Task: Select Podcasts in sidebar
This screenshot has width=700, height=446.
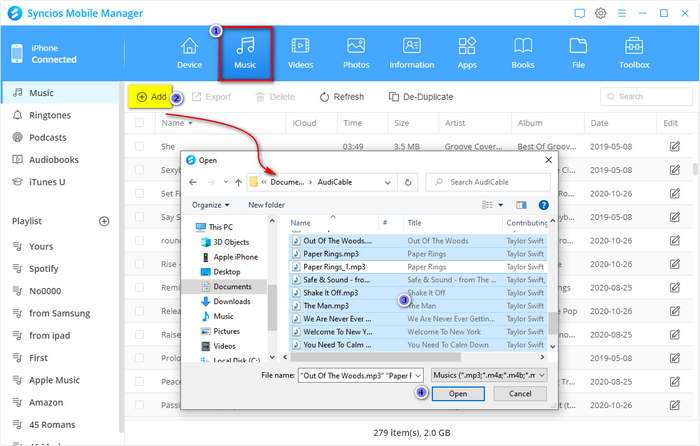Action: 47,138
